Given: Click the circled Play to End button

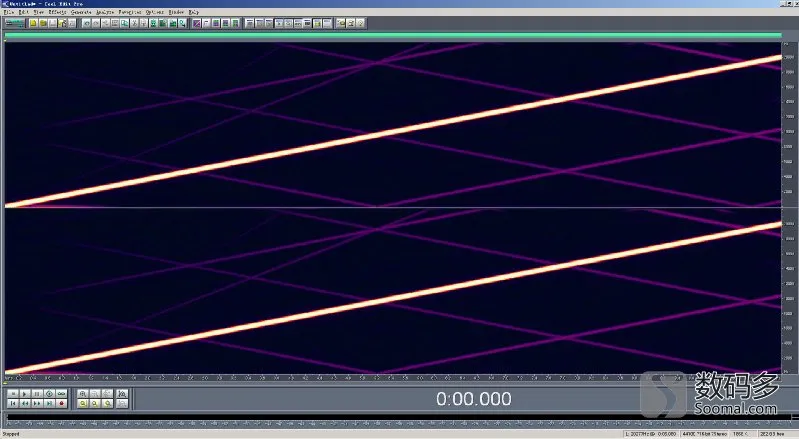Looking at the screenshot, I should (x=49, y=394).
